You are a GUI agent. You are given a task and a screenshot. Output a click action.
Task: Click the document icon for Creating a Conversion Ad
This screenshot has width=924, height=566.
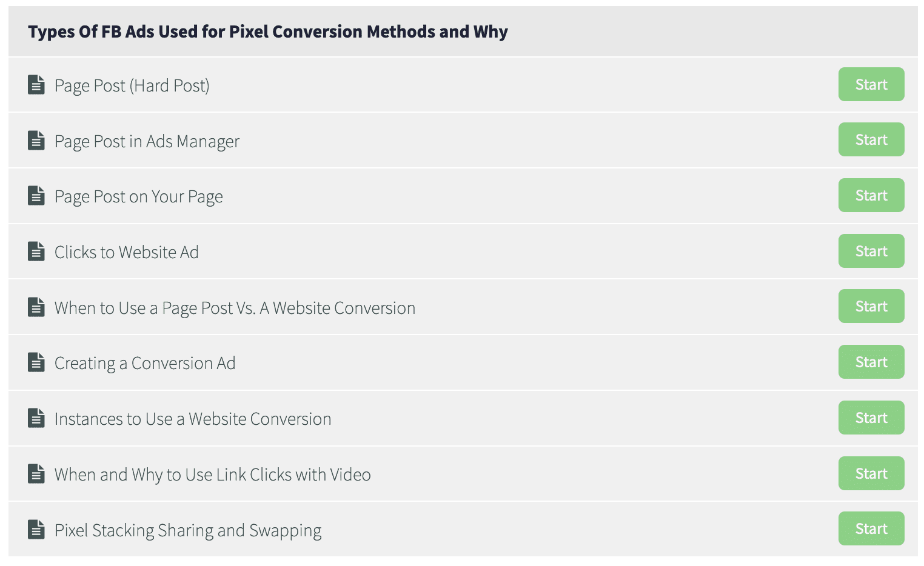click(36, 362)
